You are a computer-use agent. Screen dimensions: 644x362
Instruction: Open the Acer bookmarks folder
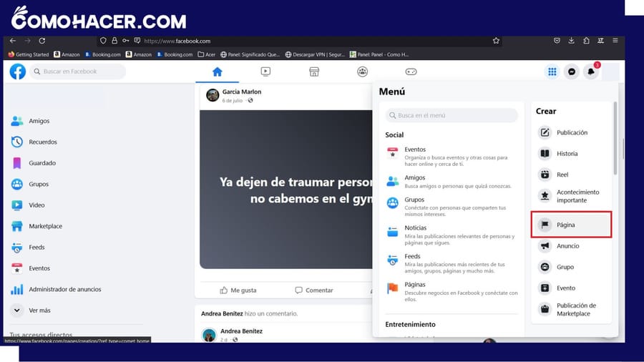pyautogui.click(x=206, y=54)
